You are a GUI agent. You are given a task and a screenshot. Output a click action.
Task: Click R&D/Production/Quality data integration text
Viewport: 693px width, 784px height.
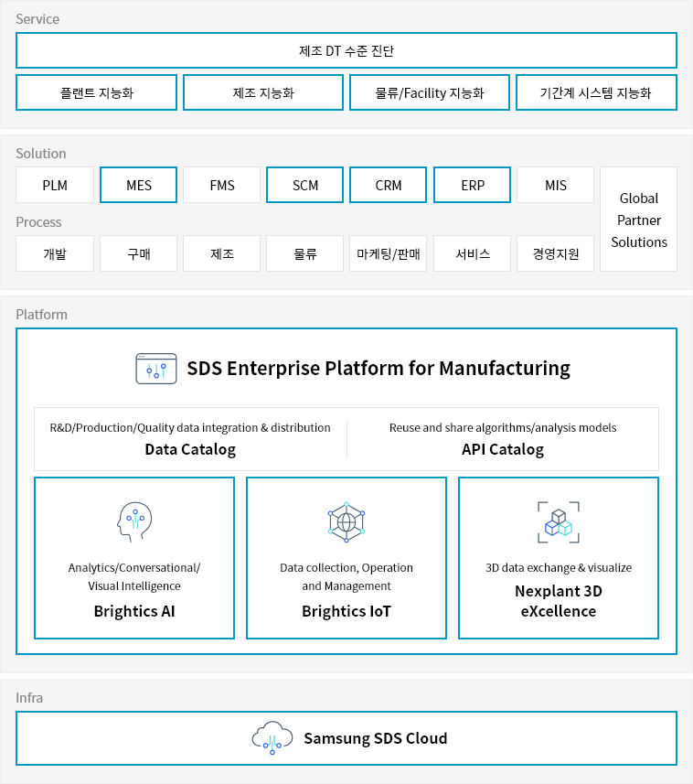(x=190, y=427)
